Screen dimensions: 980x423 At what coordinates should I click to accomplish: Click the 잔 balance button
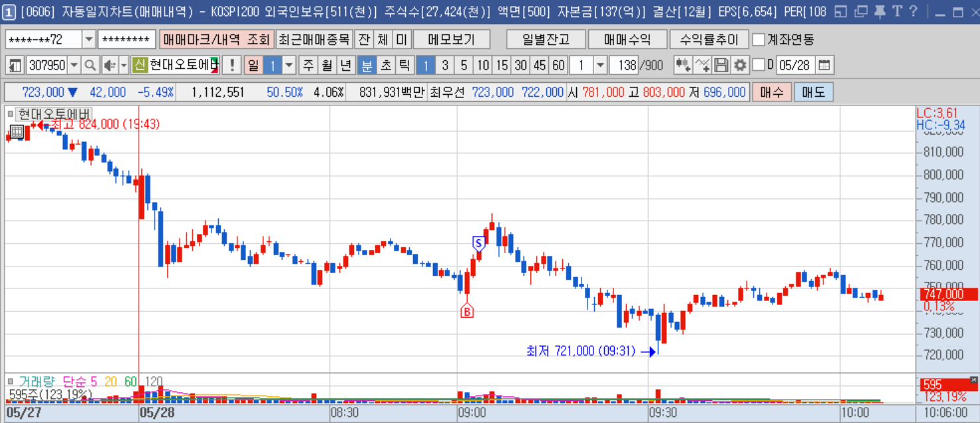364,40
